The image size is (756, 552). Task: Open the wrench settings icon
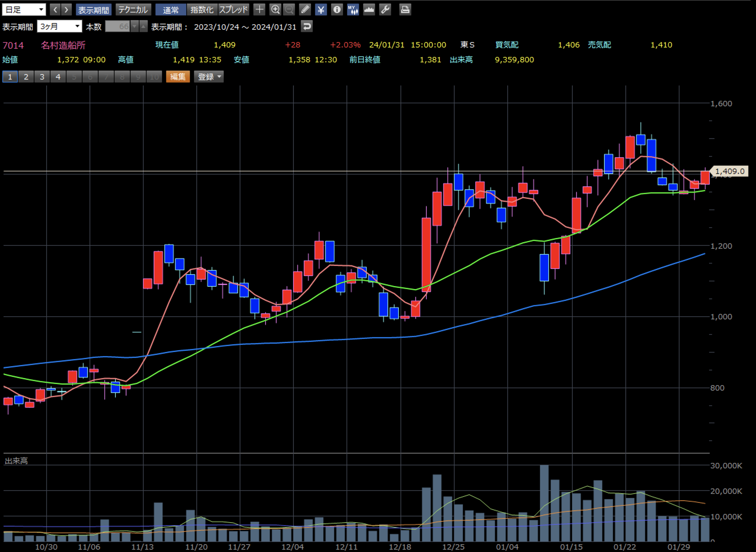(385, 9)
